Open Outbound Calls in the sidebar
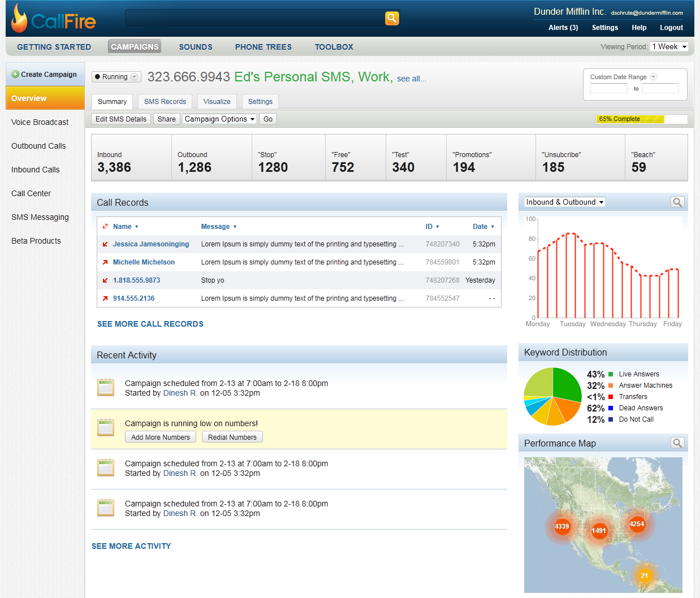Viewport: 700px width, 598px height. 38,146
